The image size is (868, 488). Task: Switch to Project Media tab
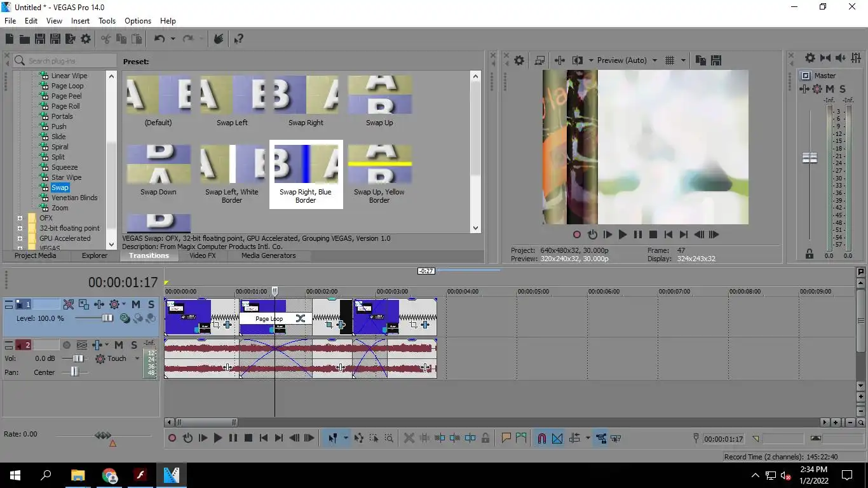click(x=36, y=255)
